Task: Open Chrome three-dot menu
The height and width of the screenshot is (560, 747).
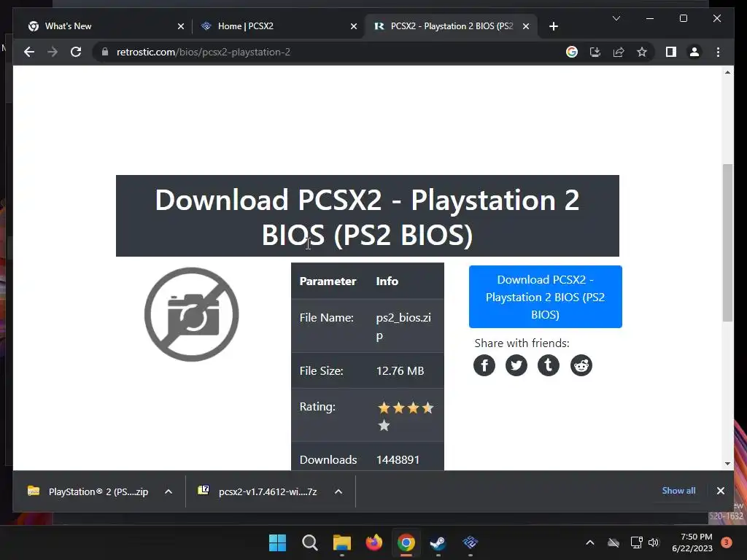Action: tap(718, 52)
